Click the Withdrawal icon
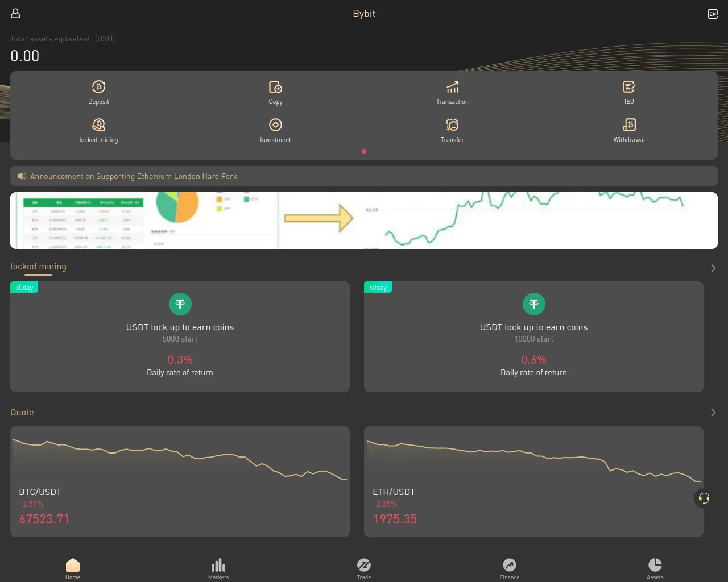The width and height of the screenshot is (728, 582). [629, 124]
